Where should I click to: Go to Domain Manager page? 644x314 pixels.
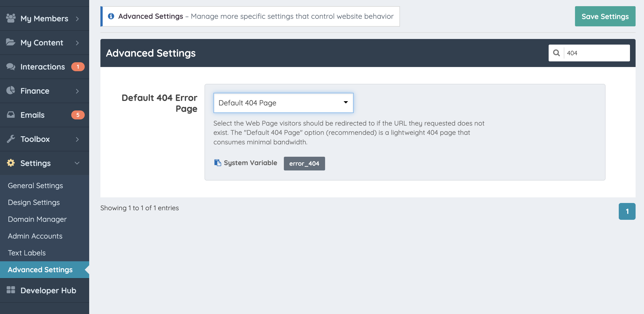pyautogui.click(x=37, y=219)
